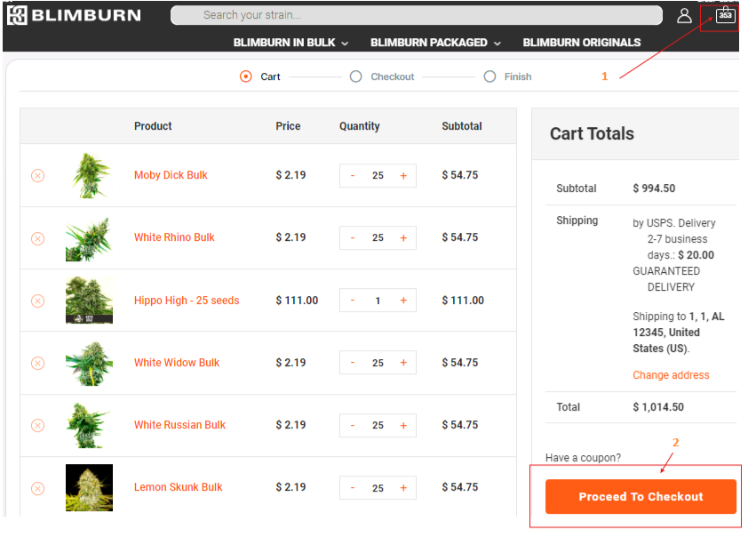This screenshot has height=537, width=756.
Task: Click Hippo High subtotal $ 111.00
Action: [463, 301]
